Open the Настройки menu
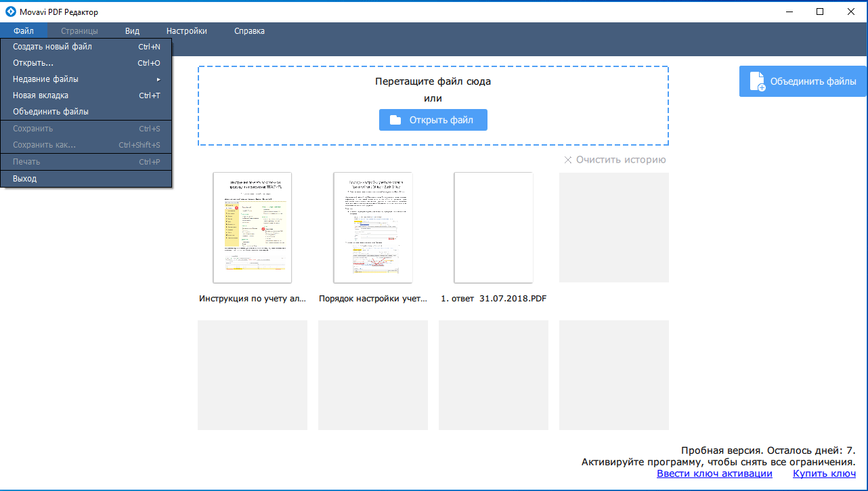This screenshot has height=491, width=868. tap(187, 30)
